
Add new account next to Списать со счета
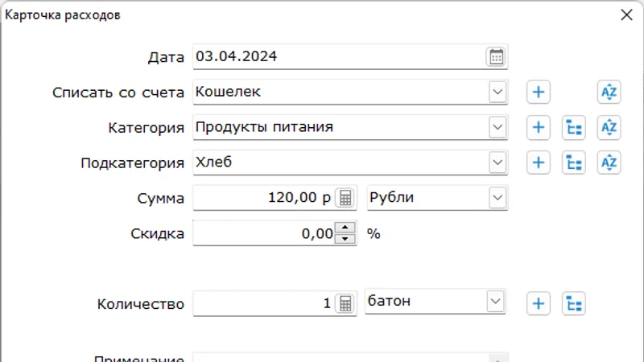(539, 92)
